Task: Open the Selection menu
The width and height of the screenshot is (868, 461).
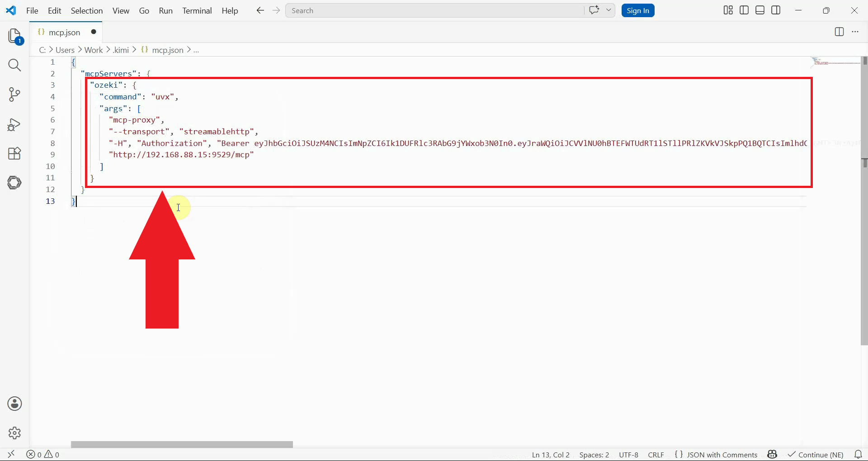Action: [x=87, y=10]
